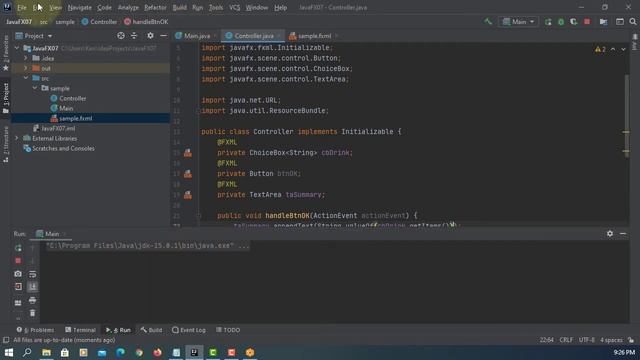
Task: Go to next highlighted error arrow
Action: [623, 49]
